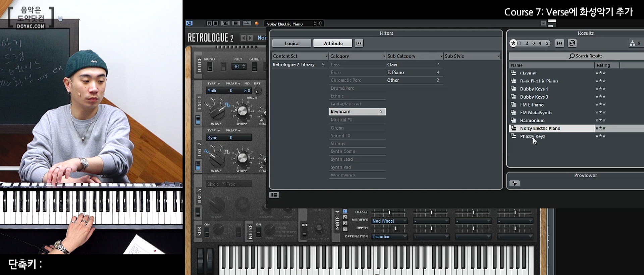The width and height of the screenshot is (644, 275).
Task: Select the Organ category
Action: tap(357, 128)
